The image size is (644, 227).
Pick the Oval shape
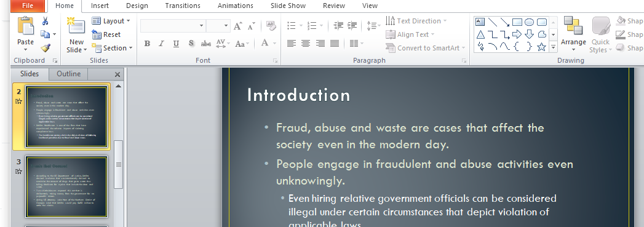tap(530, 22)
